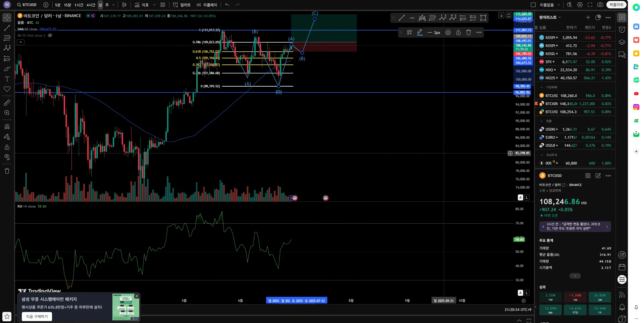Image resolution: width=644 pixels, height=323 pixels.
Task: Create an alert with the 얼러트 button
Action: coord(182,5)
